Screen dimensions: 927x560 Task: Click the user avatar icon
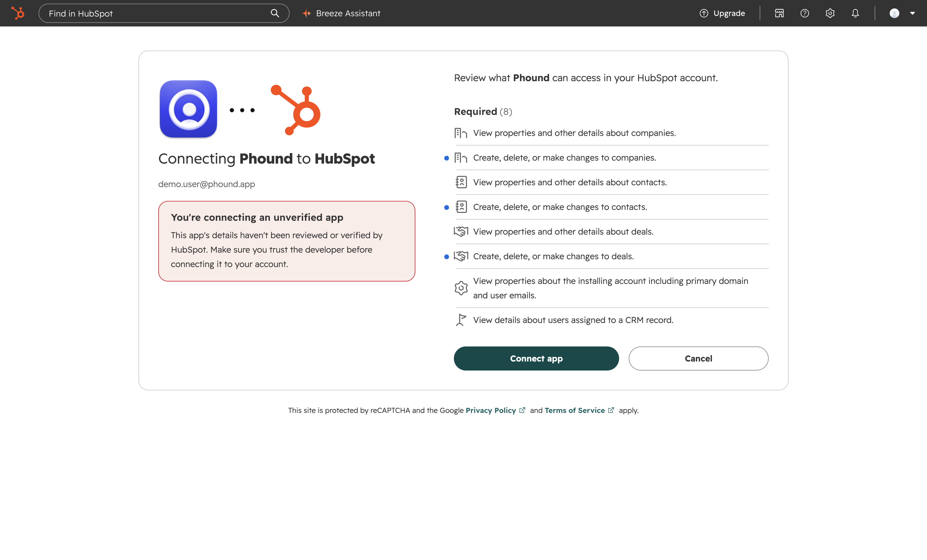click(894, 13)
